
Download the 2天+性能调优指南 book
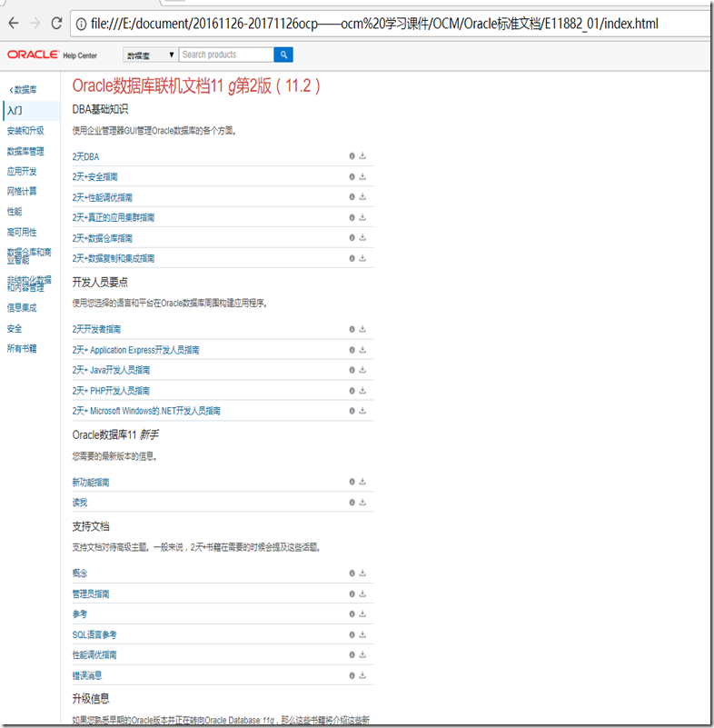(x=362, y=197)
